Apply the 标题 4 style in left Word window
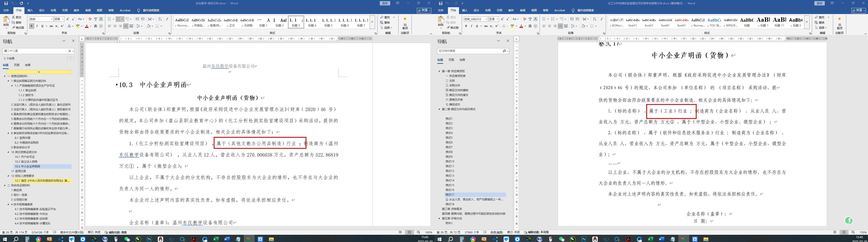Screen dimensions: 868x242 (312, 22)
